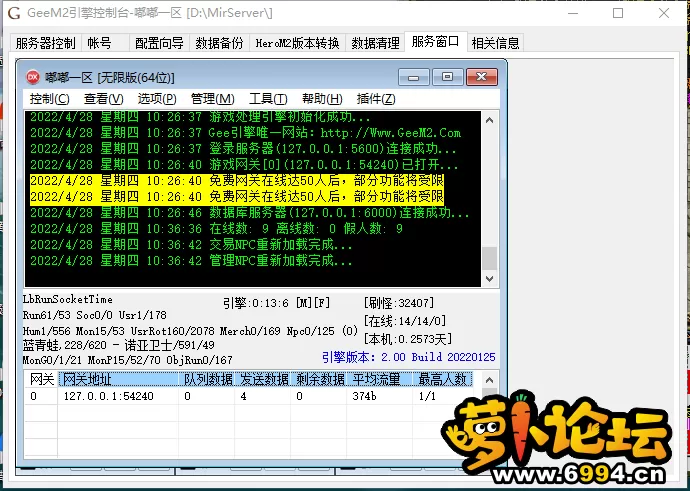Click the [刷怪:32407] status text
Viewport: 690px width, 491px height.
coord(399,303)
